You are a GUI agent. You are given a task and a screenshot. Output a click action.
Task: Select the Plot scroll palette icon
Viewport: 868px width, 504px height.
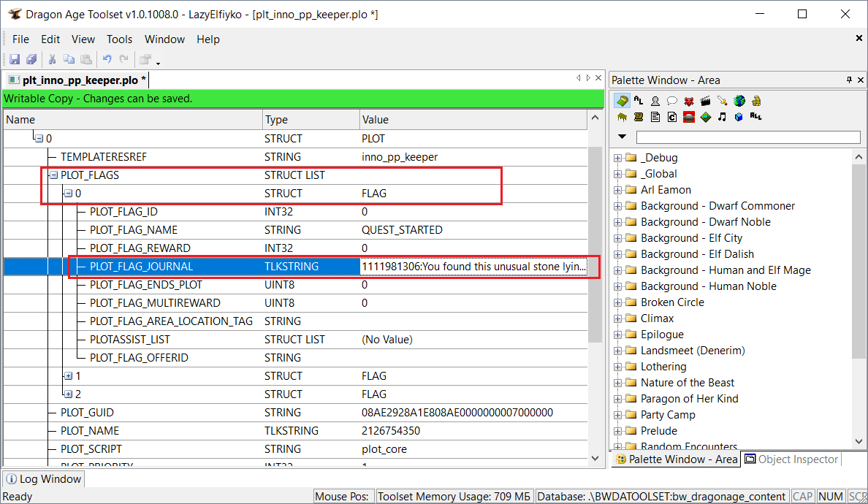[639, 117]
